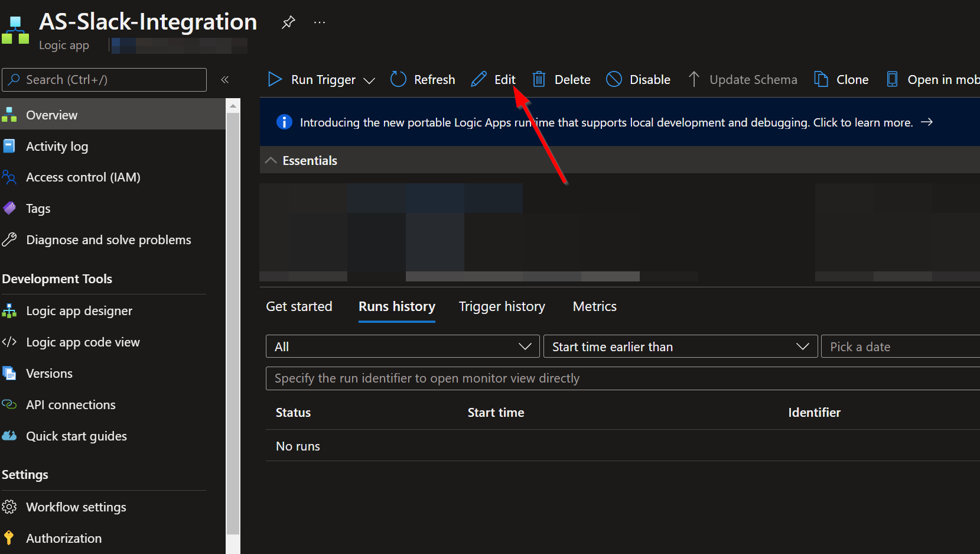
Task: Open the Metrics tab
Action: (x=595, y=306)
